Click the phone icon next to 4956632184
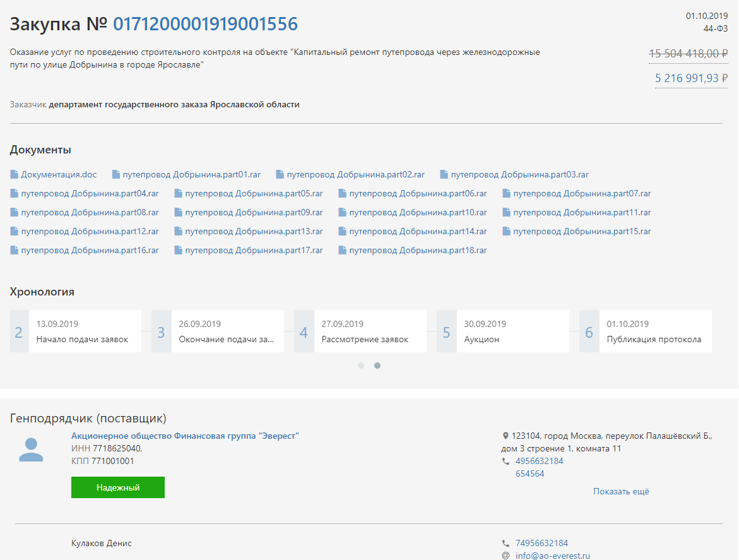The width and height of the screenshot is (739, 560). 505,462
